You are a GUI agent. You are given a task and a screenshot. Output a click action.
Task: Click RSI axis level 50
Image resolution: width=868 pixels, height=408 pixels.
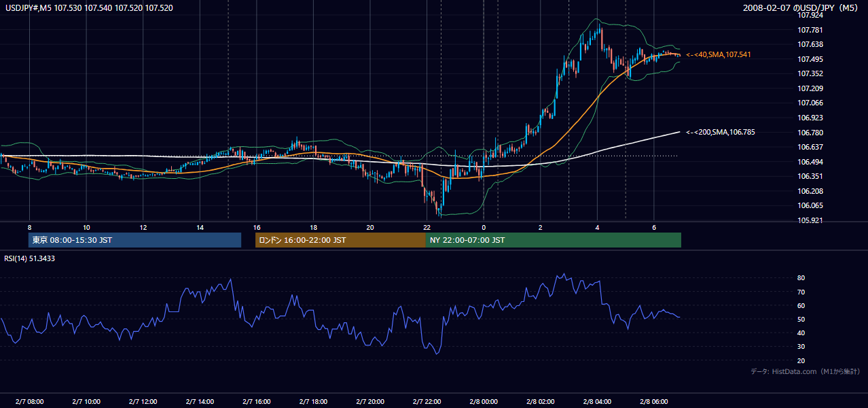pyautogui.click(x=801, y=319)
